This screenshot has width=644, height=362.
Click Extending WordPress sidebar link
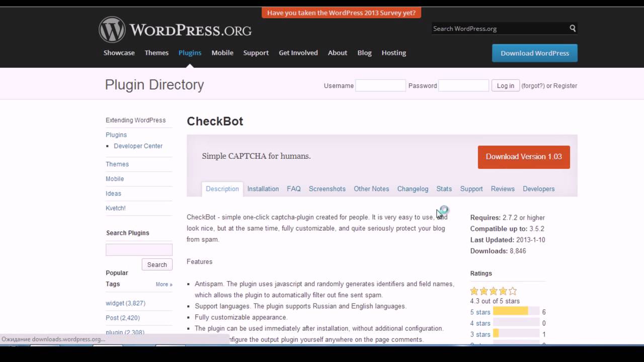click(135, 120)
